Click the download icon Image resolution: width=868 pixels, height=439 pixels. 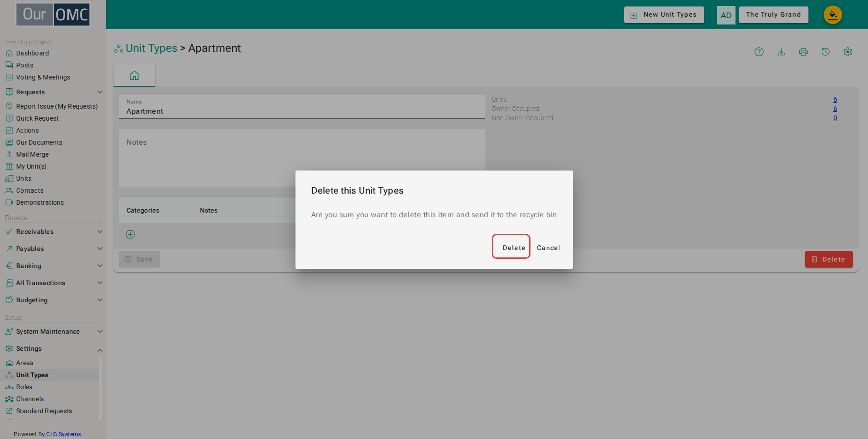click(781, 52)
